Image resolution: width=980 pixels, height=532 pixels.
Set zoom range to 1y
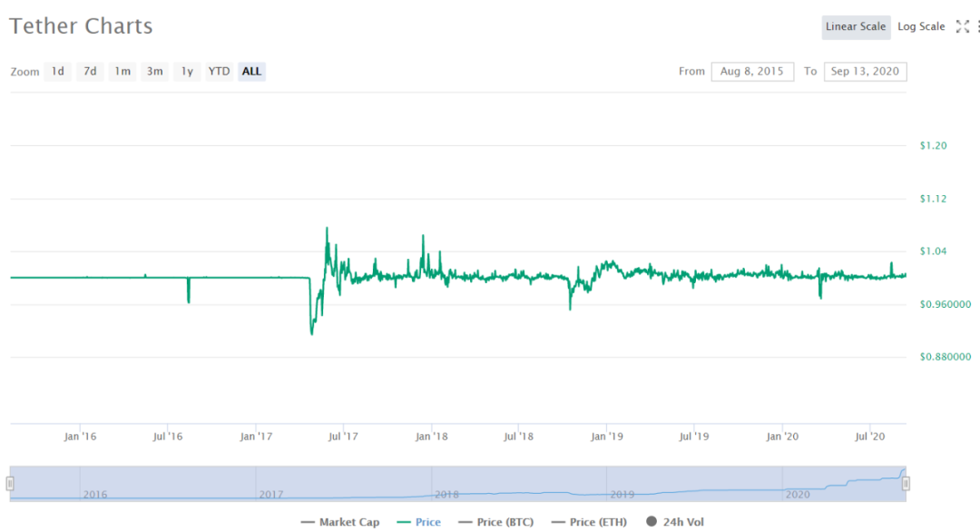(x=187, y=72)
